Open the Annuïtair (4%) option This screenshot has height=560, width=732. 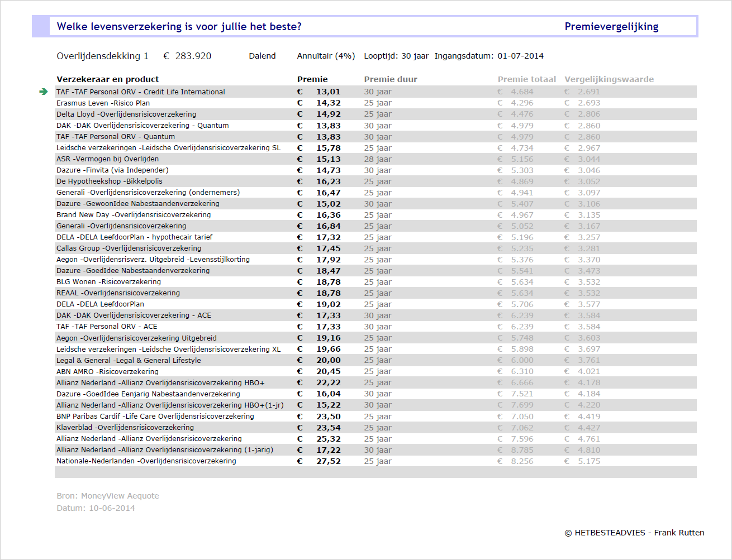pos(326,56)
